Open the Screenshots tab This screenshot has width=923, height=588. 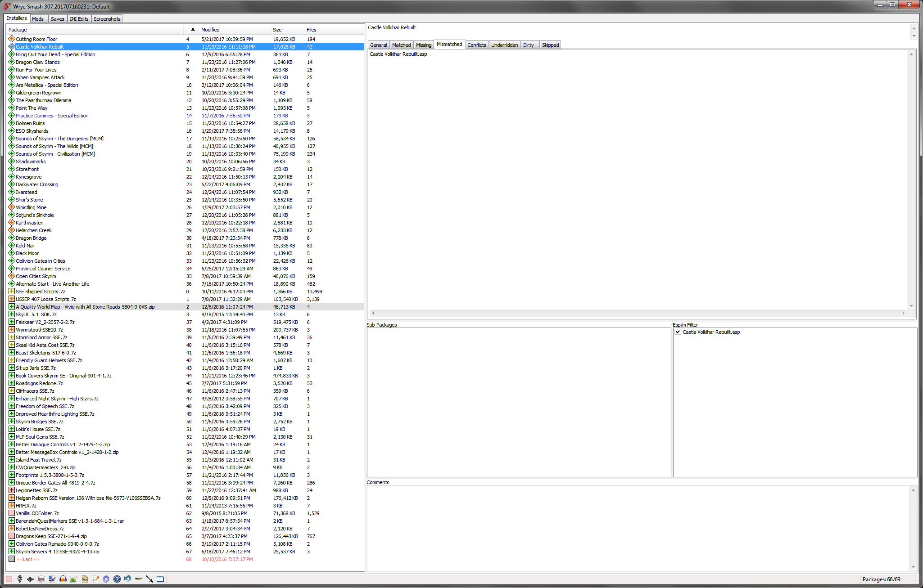tap(107, 19)
